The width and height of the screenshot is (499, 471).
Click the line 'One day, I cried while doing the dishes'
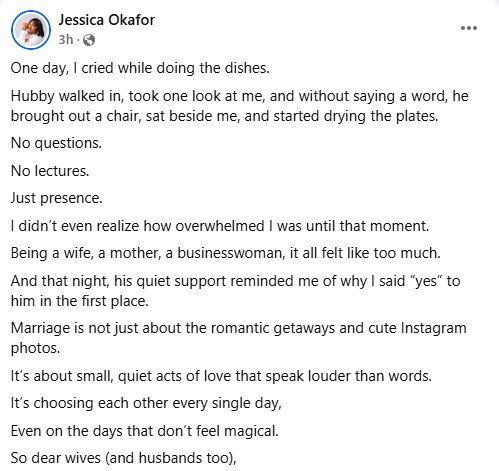pyautogui.click(x=140, y=68)
